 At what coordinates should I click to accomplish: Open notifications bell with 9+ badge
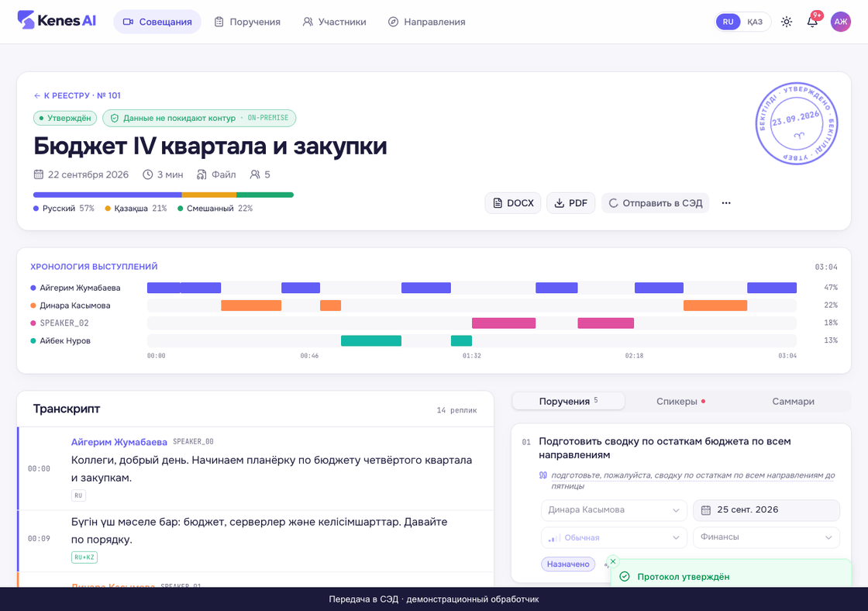(x=812, y=22)
